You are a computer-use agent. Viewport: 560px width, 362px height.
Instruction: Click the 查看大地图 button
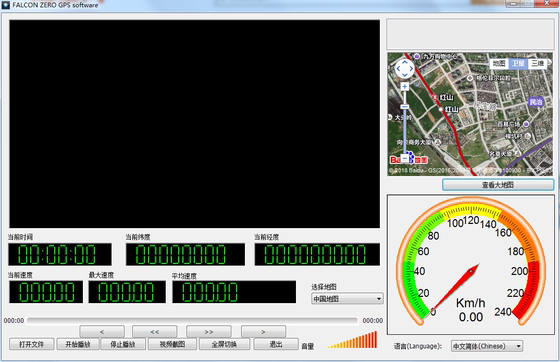[x=498, y=185]
